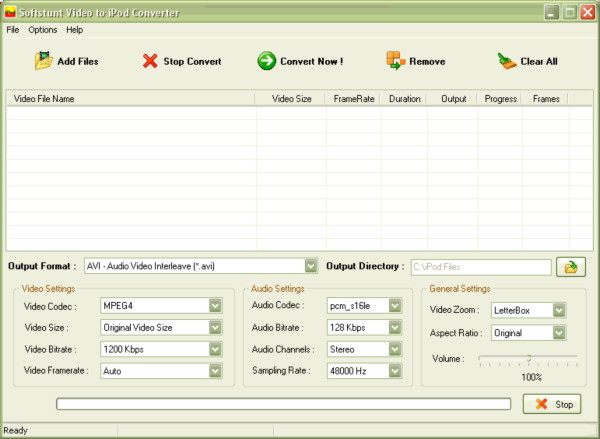Click the Stop button at bottom right
600x439 pixels.
(551, 404)
